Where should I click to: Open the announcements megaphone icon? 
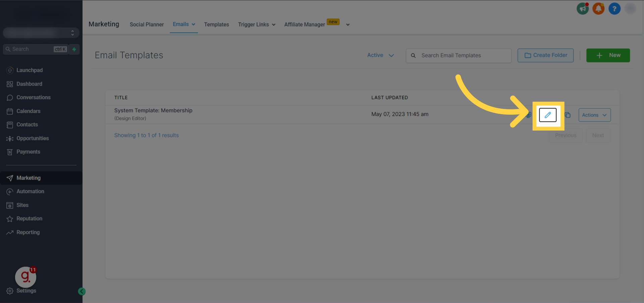(x=583, y=9)
